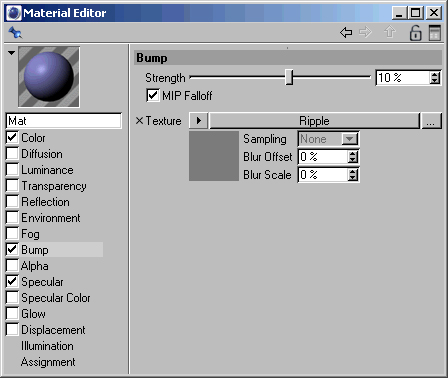
Task: Go back with left arrow icon
Action: 346,32
